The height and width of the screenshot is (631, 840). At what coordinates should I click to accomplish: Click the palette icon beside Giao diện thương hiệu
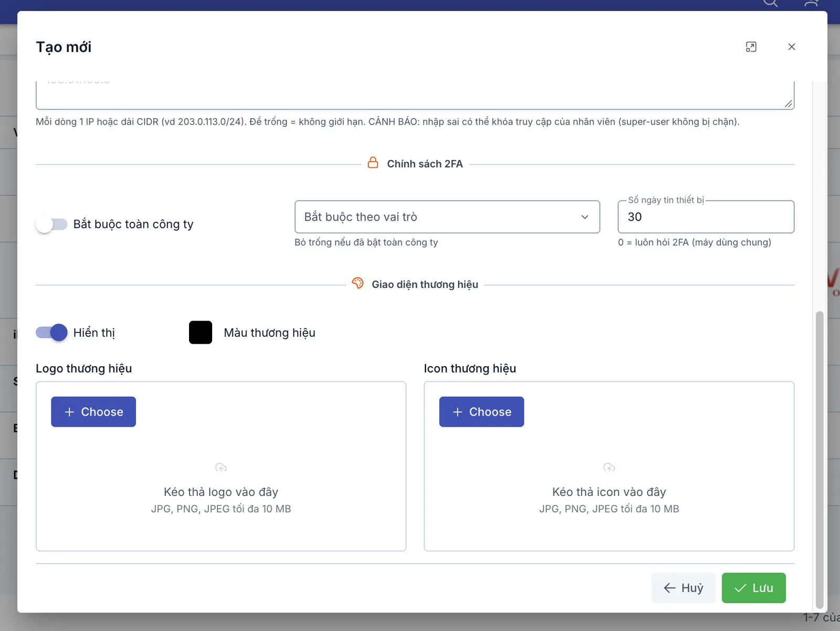pos(358,283)
